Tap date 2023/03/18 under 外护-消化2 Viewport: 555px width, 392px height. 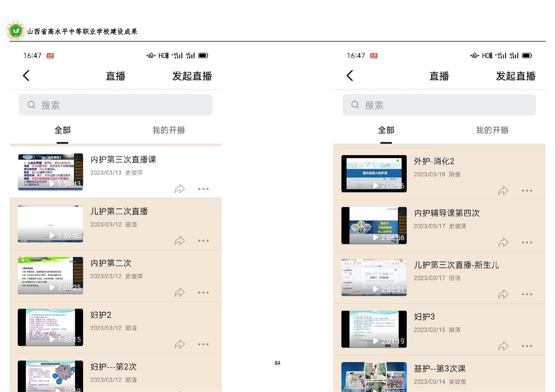click(429, 174)
